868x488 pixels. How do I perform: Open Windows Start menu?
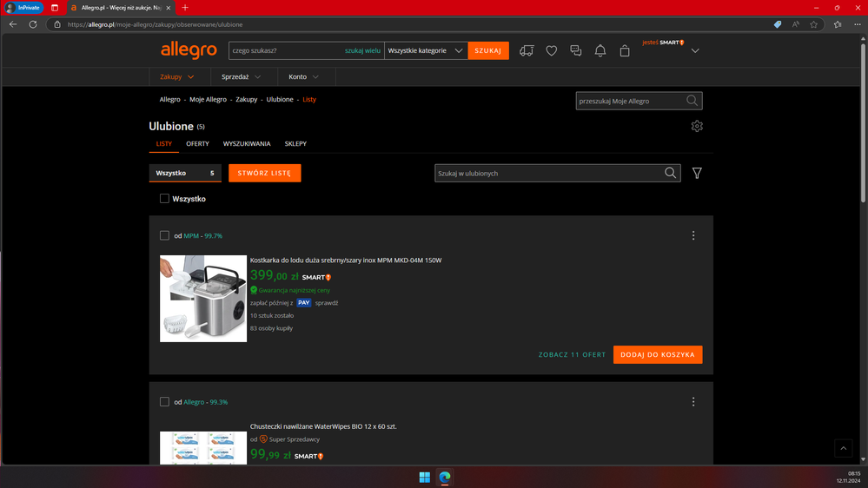(425, 477)
